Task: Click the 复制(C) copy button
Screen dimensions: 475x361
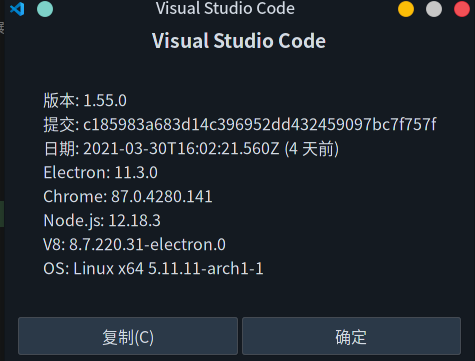Action: pyautogui.click(x=128, y=336)
